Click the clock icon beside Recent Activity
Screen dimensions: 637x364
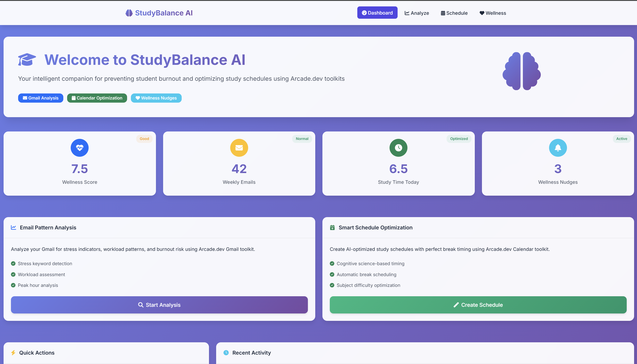(226, 353)
